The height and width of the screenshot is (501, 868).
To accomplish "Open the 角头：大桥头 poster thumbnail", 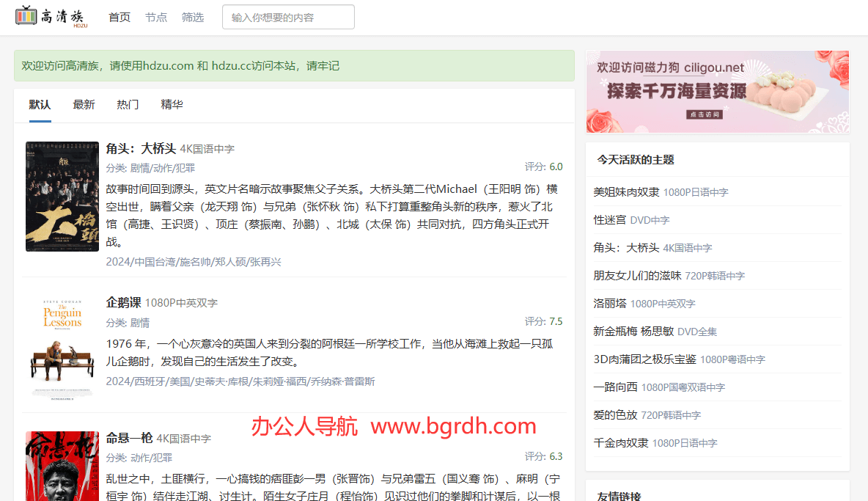I will [62, 197].
